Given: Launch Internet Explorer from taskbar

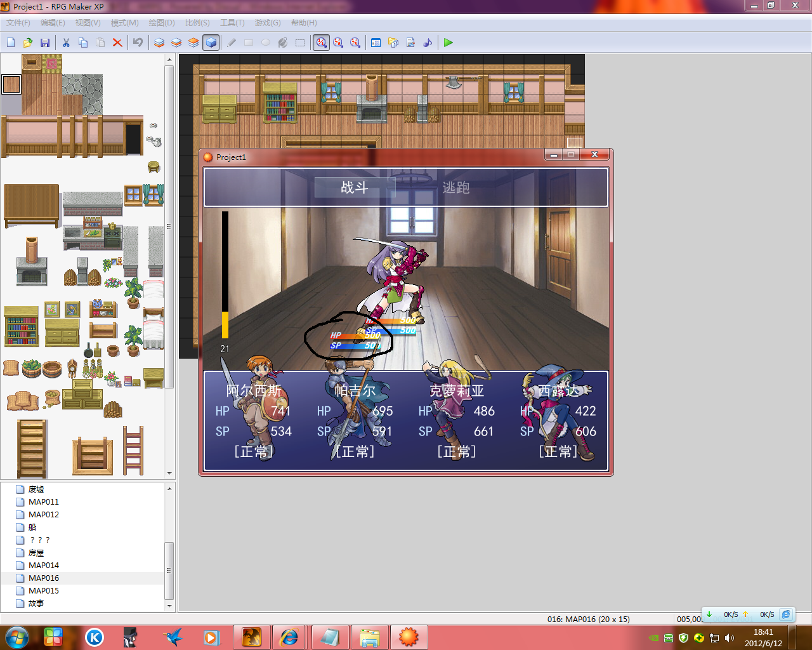Looking at the screenshot, I should [289, 637].
